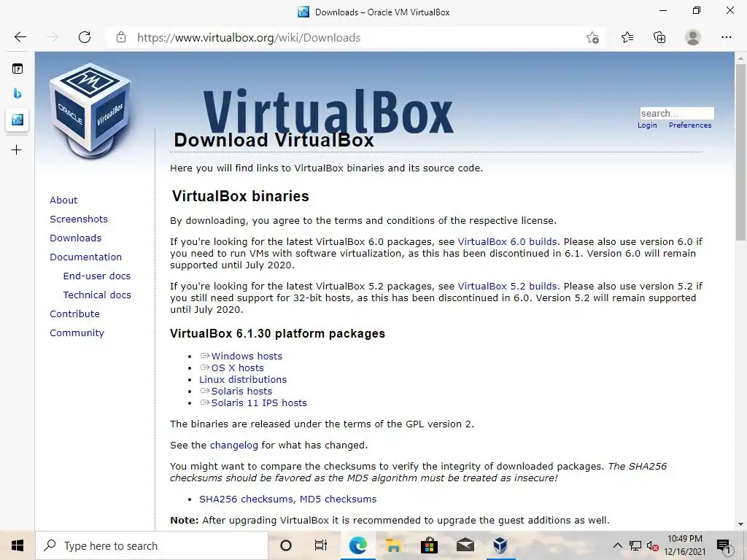
Task: Open Microsoft Store from taskbar
Action: point(429,545)
